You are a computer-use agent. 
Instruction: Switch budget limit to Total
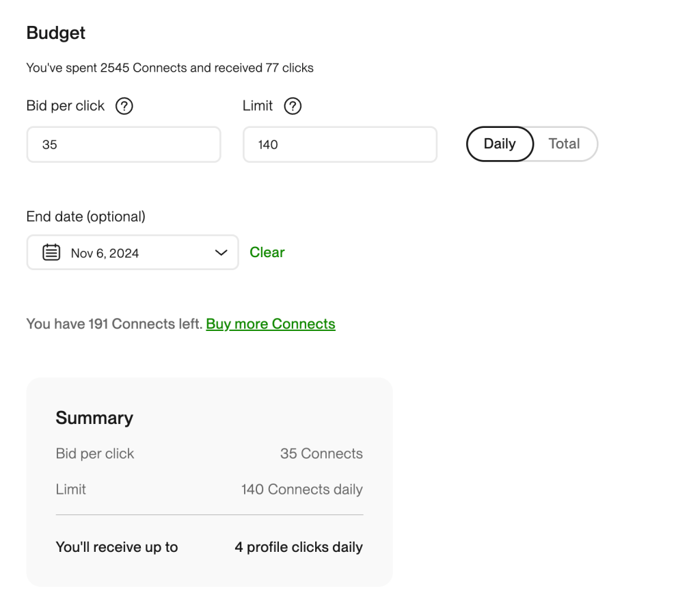pyautogui.click(x=564, y=144)
